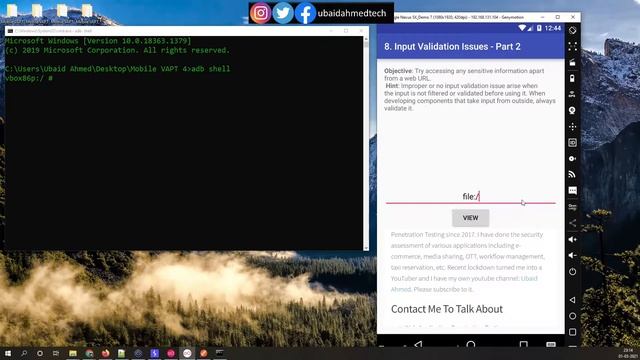Click the Genymotion rotate screen icon
Image resolution: width=640 pixels, height=360 pixels.
click(572, 31)
